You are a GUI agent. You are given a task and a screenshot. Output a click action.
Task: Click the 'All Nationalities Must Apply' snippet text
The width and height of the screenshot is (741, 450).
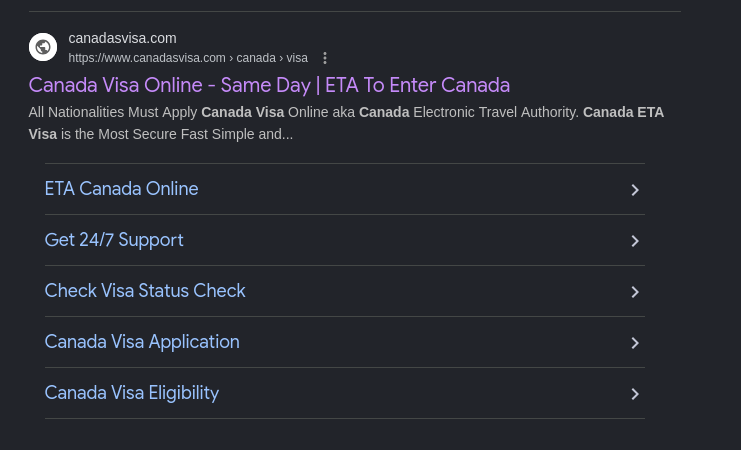[x=113, y=112]
